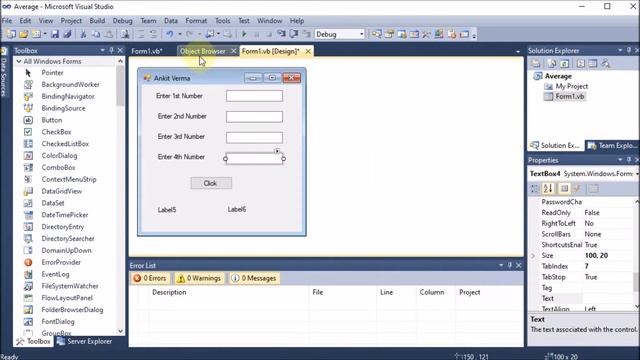Pin the Toolbox panel with auto-hide pin
Viewport: 640px width, 360px height.
[111, 50]
